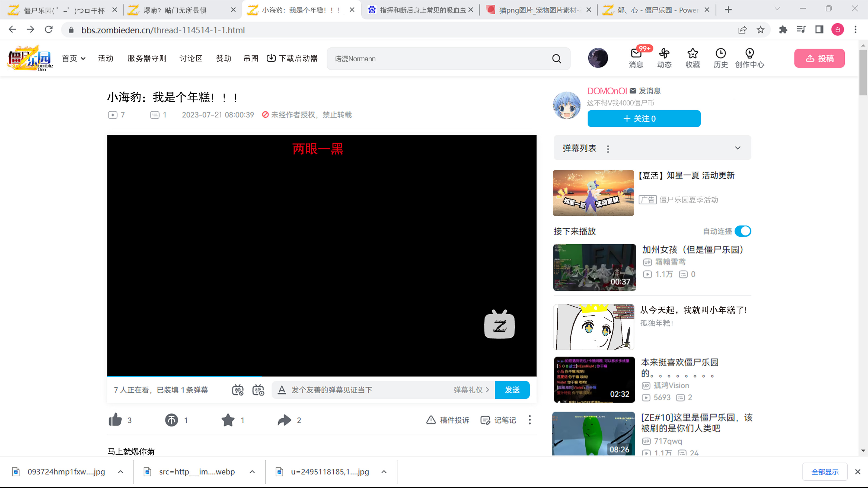The height and width of the screenshot is (488, 868).
Task: Click the 发消息 envelope icon
Action: 633,91
